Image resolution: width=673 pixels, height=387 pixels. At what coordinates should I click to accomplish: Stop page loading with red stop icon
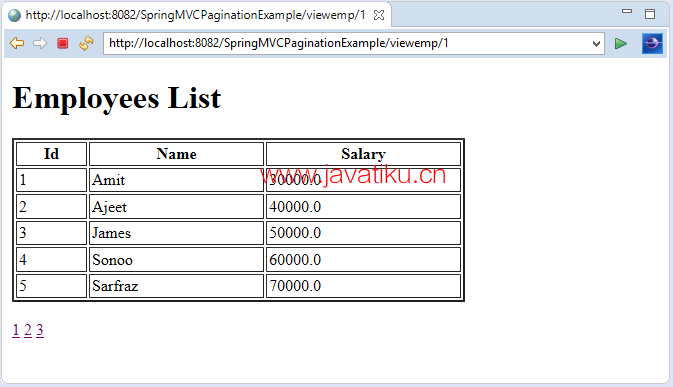[x=63, y=43]
